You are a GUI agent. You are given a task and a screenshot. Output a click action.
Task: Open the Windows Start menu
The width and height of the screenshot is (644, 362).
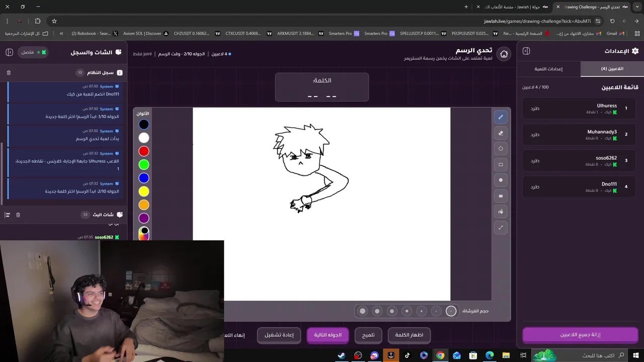636,355
